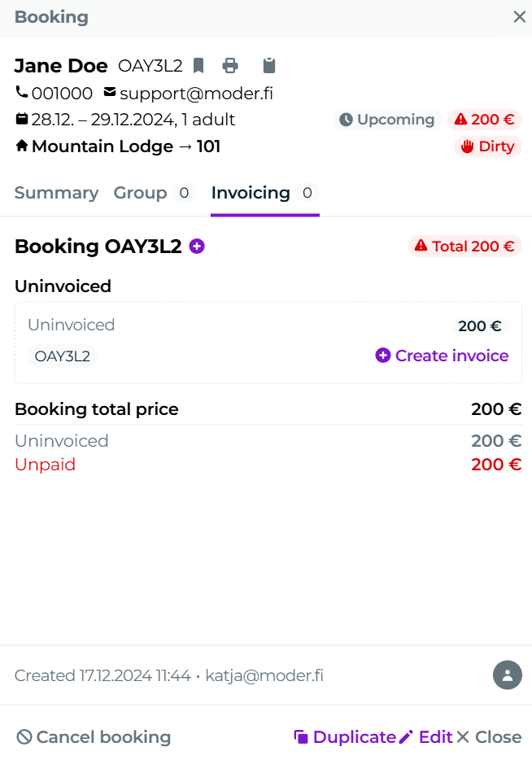Click the OAY3L2 chip under Uninvoiced

click(63, 356)
